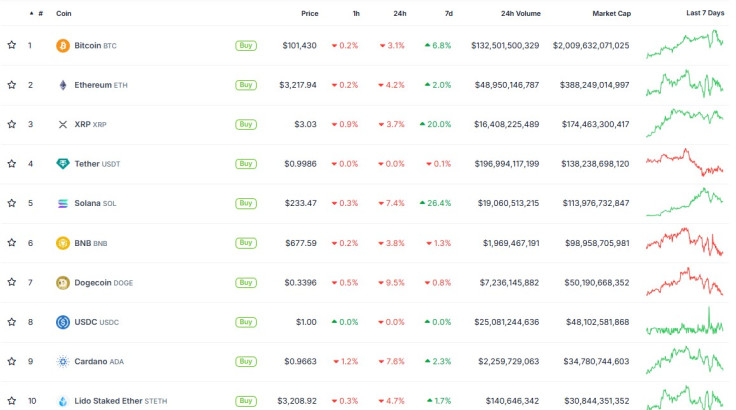Click the Buy button for XRP
Screen dimensions: 736x410
coord(246,124)
